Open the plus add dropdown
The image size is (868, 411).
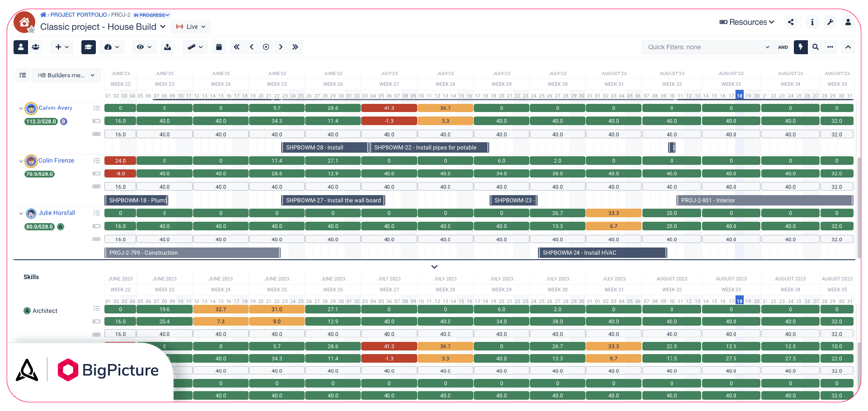tap(62, 47)
